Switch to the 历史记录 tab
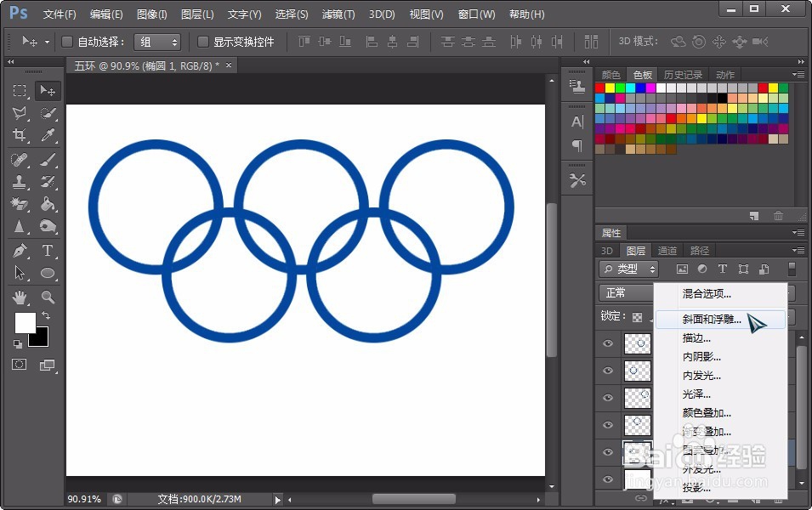The image size is (812, 510). 683,75
